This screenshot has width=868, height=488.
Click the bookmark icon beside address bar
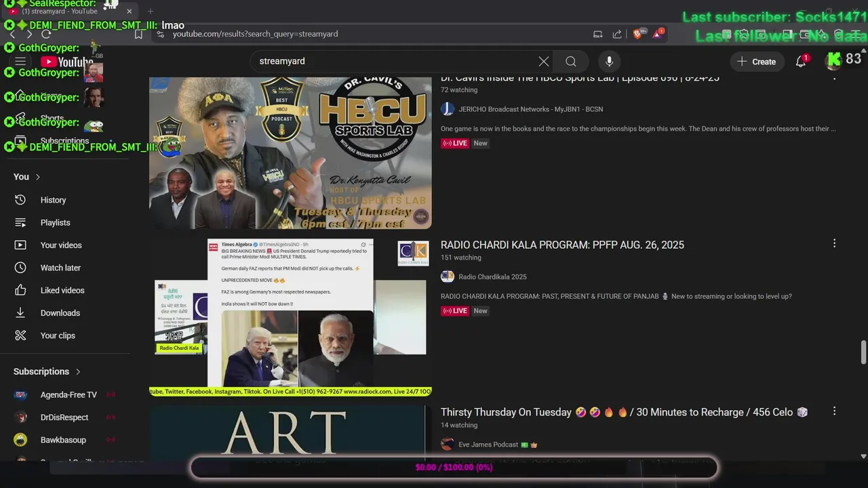[x=138, y=34]
